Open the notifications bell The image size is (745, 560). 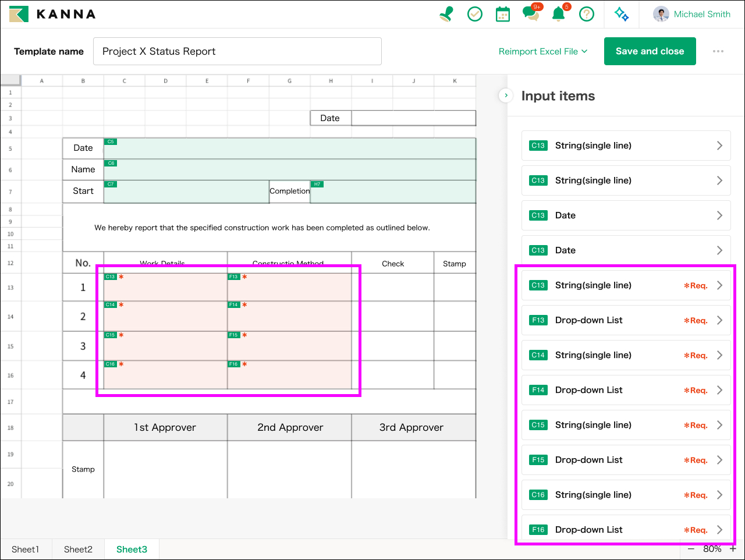[559, 14]
